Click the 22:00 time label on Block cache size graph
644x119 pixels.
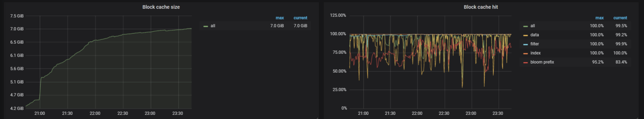click(x=95, y=113)
